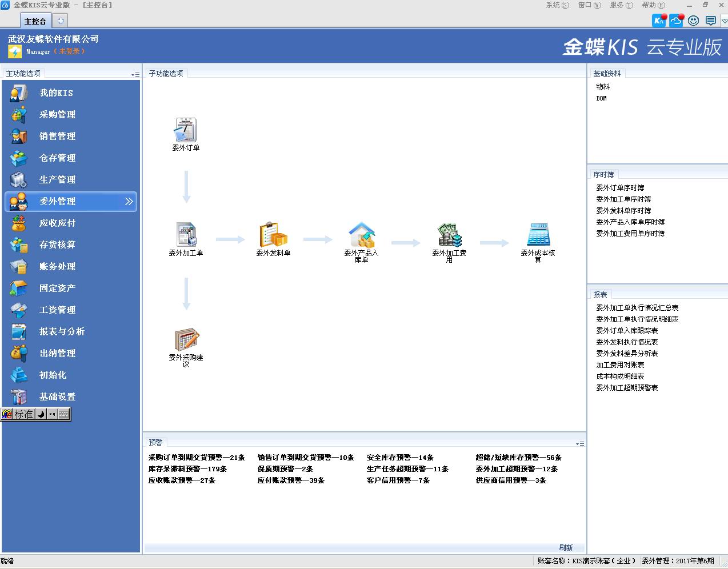Open the 委外订单 workflow icon
The image size is (728, 569).
pyautogui.click(x=186, y=130)
